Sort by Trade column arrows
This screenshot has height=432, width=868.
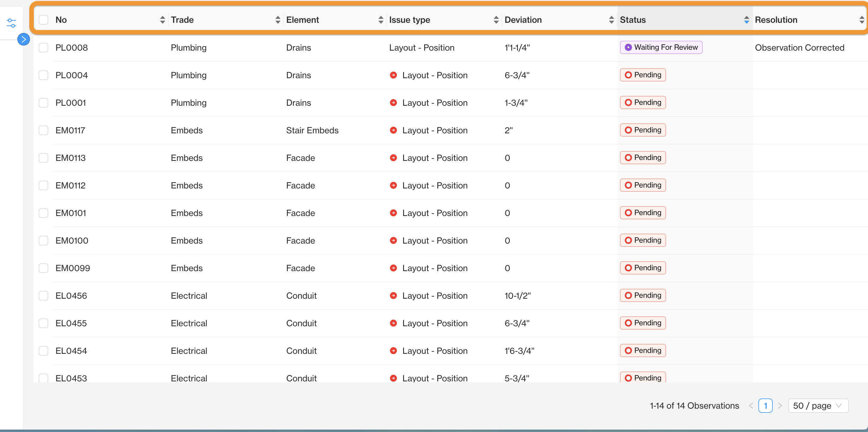[278, 20]
